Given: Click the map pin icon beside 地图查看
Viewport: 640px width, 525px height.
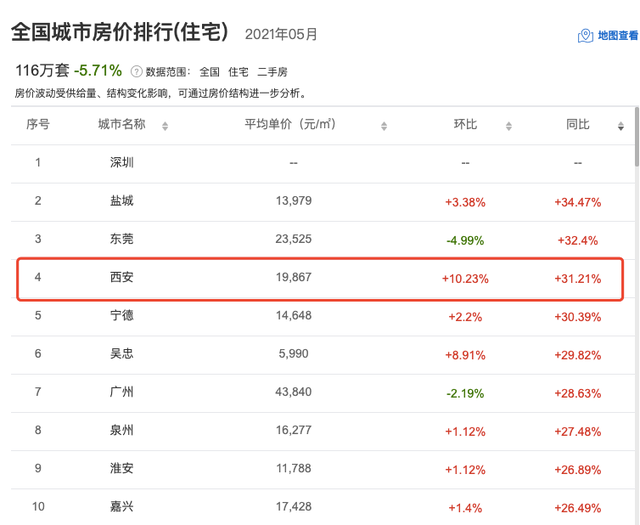Looking at the screenshot, I should (x=585, y=36).
